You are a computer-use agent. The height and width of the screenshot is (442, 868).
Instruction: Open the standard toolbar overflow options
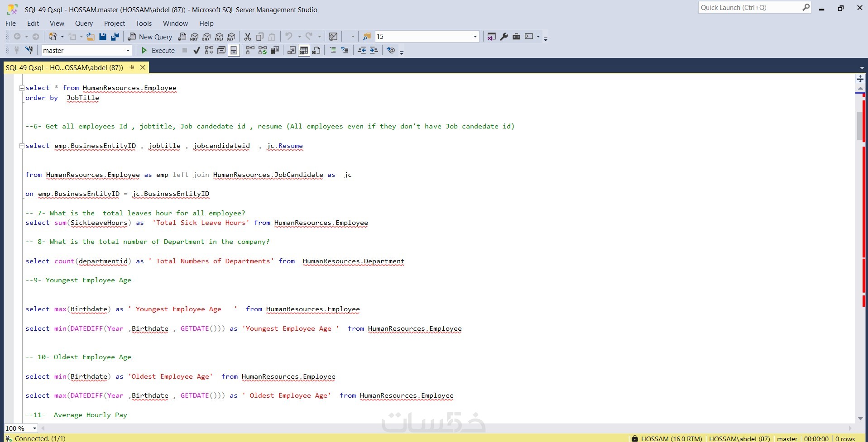point(546,38)
